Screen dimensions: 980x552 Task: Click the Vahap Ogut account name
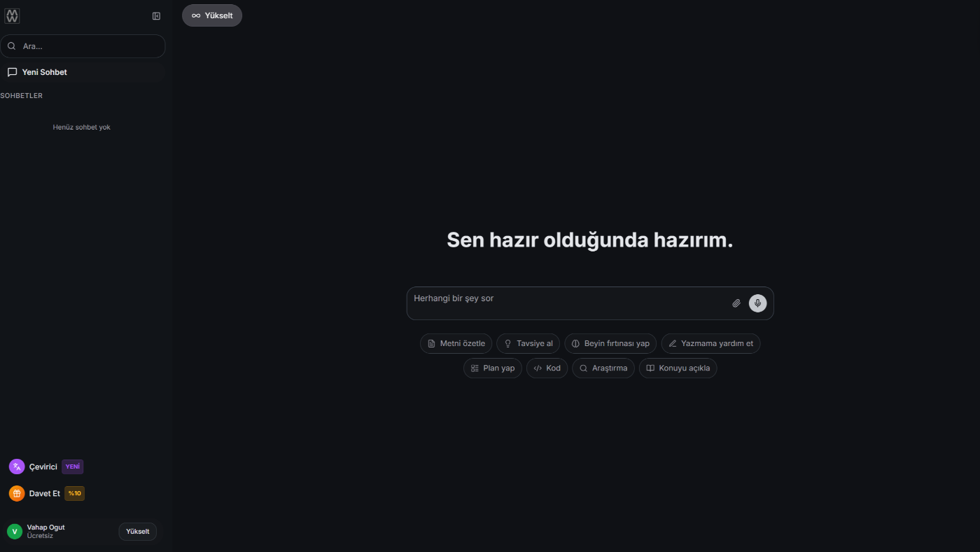(x=46, y=527)
